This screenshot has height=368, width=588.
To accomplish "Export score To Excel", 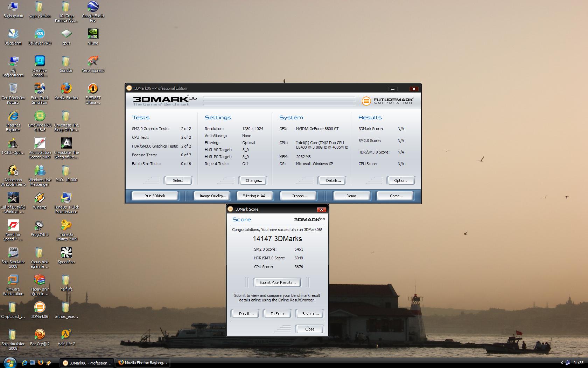I will (x=277, y=314).
